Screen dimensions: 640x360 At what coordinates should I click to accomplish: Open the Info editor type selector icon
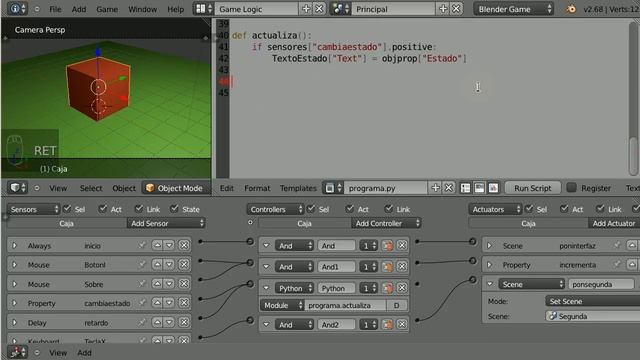pyautogui.click(x=18, y=9)
